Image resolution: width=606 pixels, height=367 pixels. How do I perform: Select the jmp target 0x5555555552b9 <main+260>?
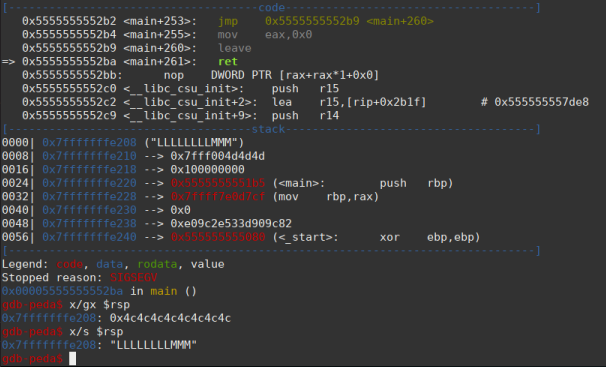(x=349, y=21)
